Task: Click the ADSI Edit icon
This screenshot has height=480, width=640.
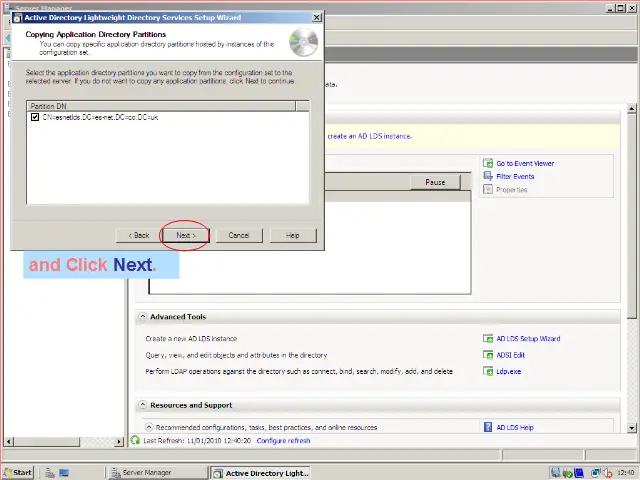Action: (x=488, y=355)
